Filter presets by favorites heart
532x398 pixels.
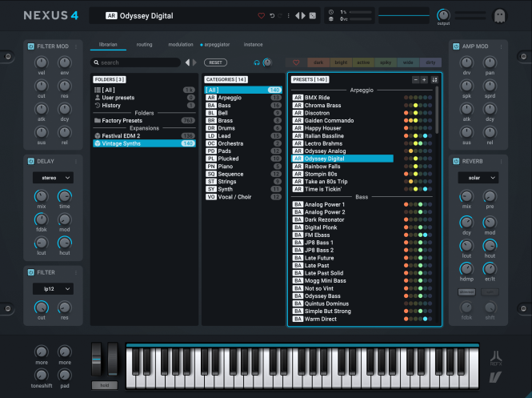[x=296, y=62]
